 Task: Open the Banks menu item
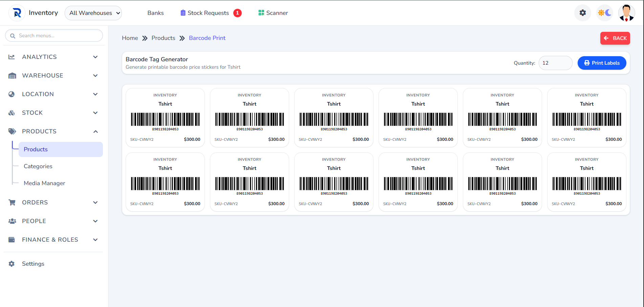tap(155, 13)
